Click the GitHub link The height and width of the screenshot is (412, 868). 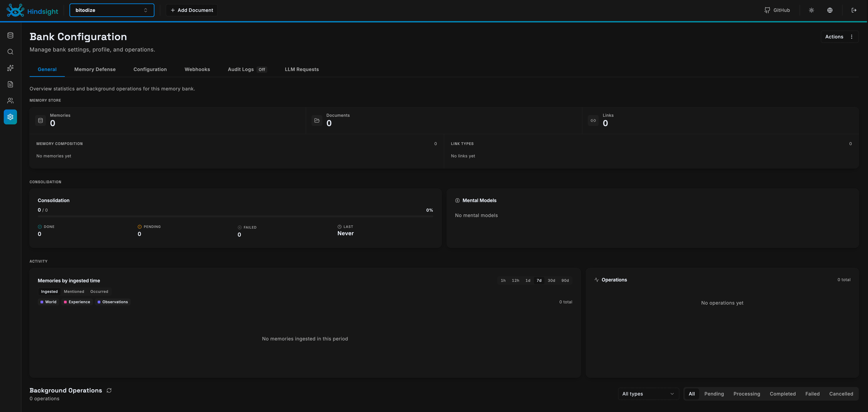777,10
